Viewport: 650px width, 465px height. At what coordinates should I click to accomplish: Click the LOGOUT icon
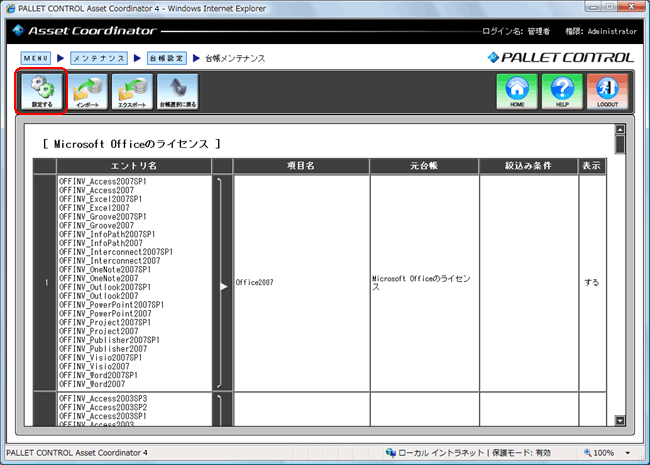click(x=607, y=92)
